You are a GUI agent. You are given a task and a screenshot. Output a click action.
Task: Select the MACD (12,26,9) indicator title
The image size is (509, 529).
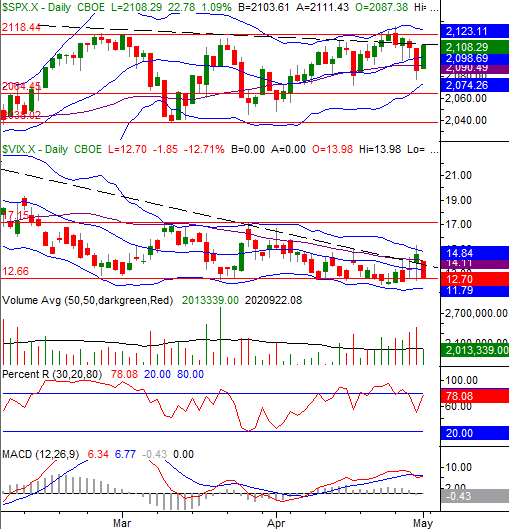[40, 454]
